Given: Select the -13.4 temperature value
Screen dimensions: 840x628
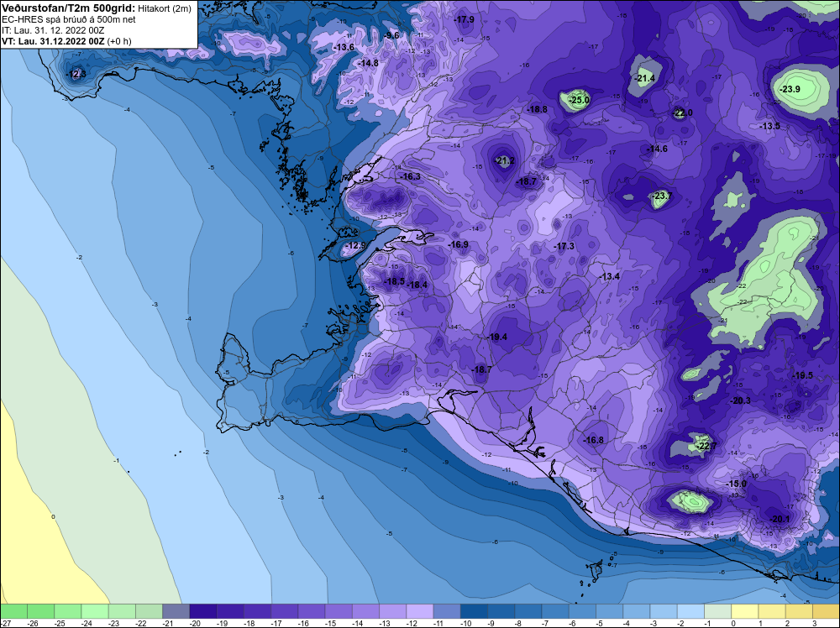Looking at the screenshot, I should pos(610,277).
